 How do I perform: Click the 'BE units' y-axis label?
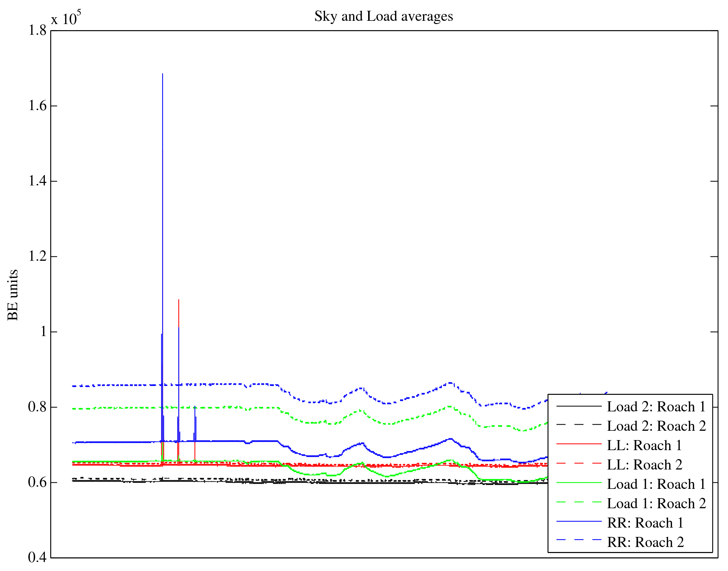(13, 295)
